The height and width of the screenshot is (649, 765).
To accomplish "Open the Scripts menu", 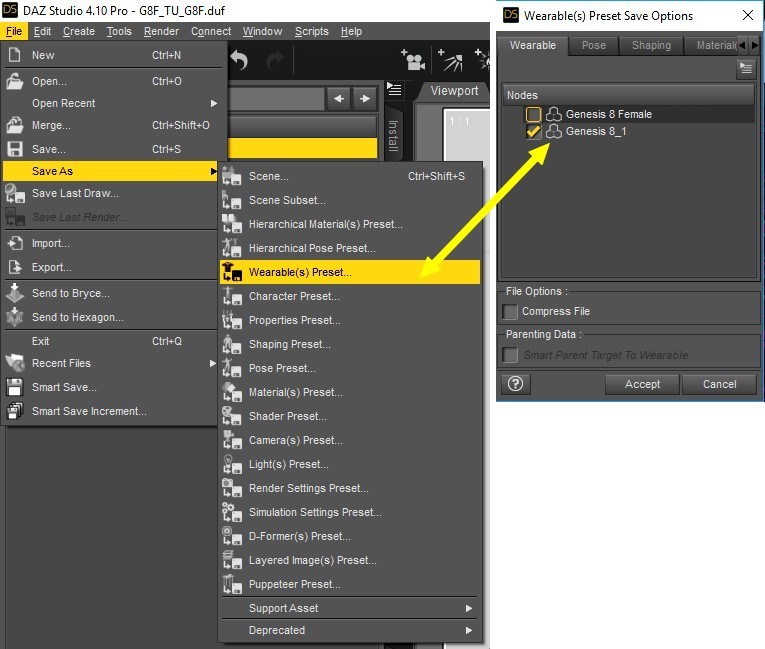I will (312, 31).
